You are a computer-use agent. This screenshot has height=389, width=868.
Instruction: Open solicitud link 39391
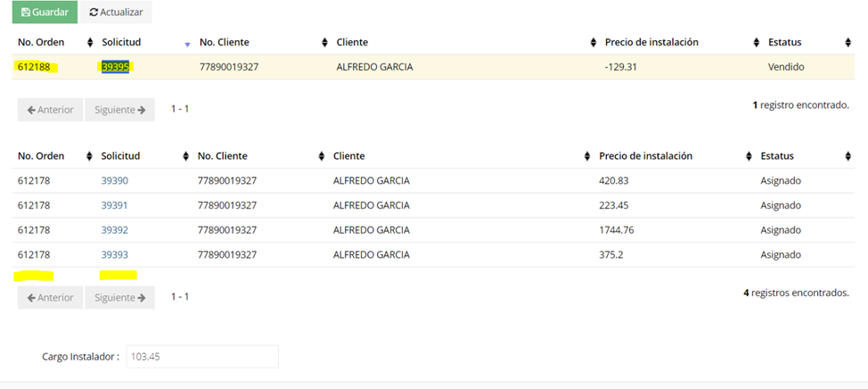pos(115,205)
